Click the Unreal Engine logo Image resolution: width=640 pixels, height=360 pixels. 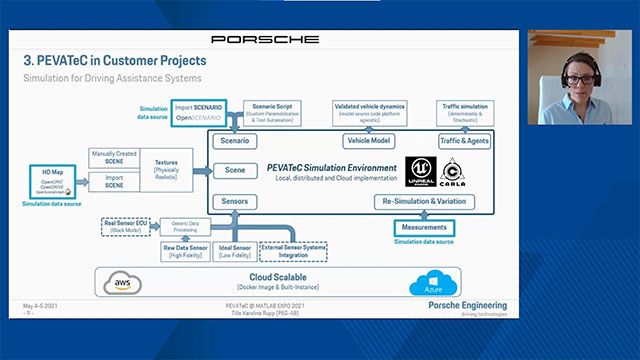(421, 171)
